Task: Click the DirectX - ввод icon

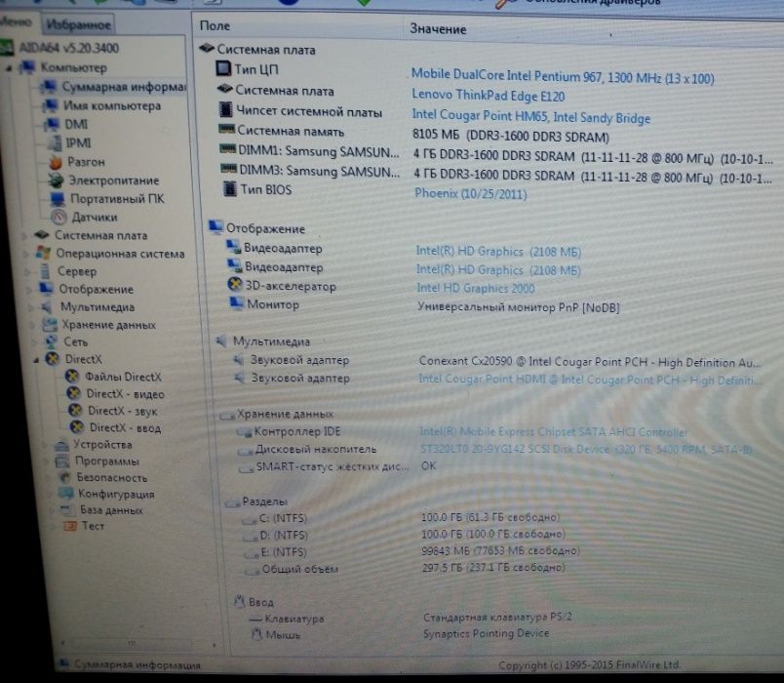Action: (x=77, y=427)
